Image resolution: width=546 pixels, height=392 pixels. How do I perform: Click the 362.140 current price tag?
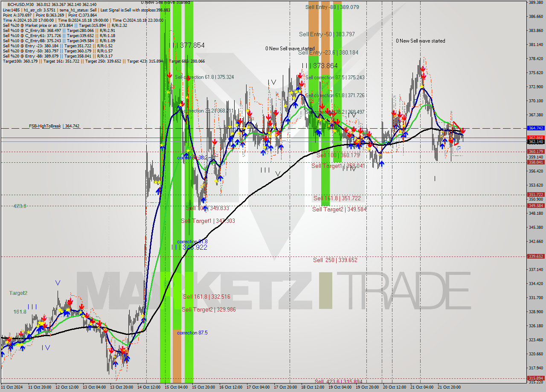click(536, 141)
